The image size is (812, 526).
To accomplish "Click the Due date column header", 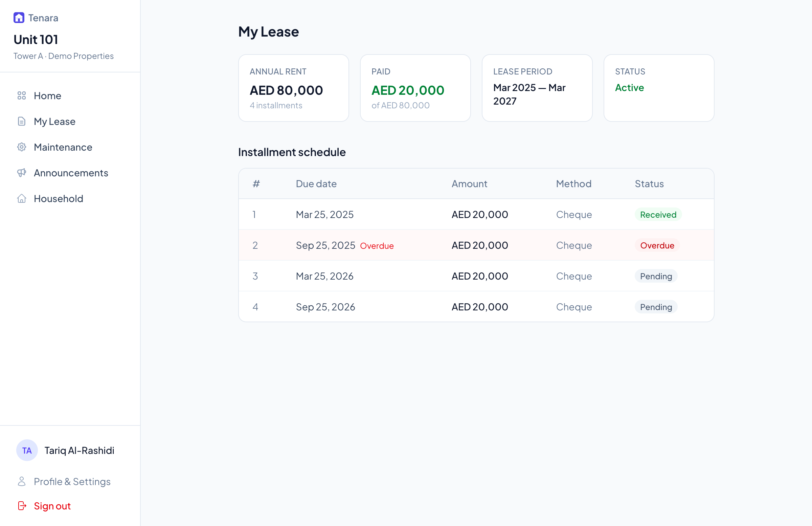I will [316, 184].
